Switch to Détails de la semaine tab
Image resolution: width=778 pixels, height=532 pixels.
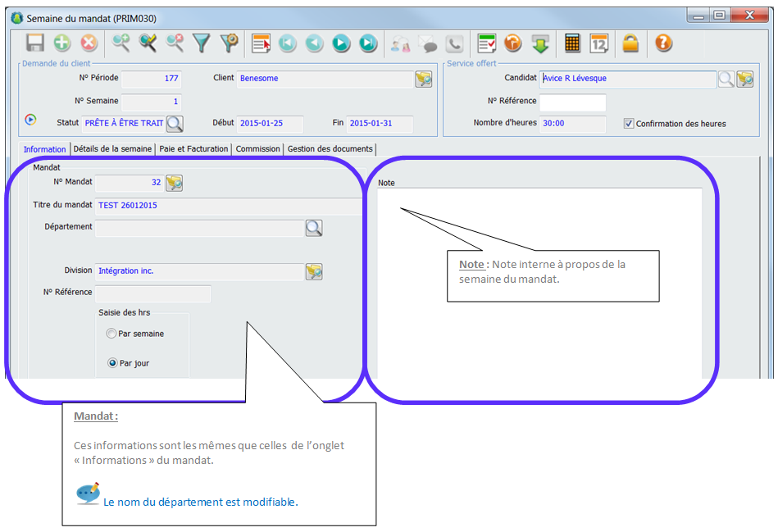(x=112, y=149)
